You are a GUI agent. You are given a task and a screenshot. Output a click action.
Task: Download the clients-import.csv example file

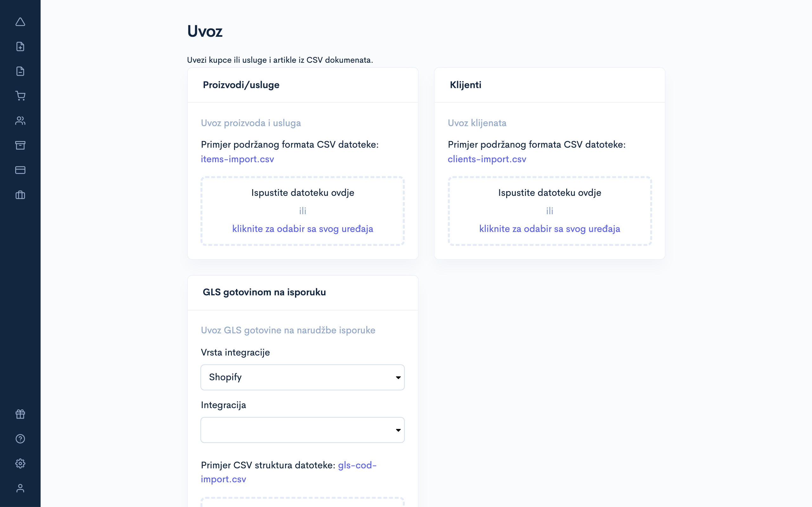click(487, 159)
